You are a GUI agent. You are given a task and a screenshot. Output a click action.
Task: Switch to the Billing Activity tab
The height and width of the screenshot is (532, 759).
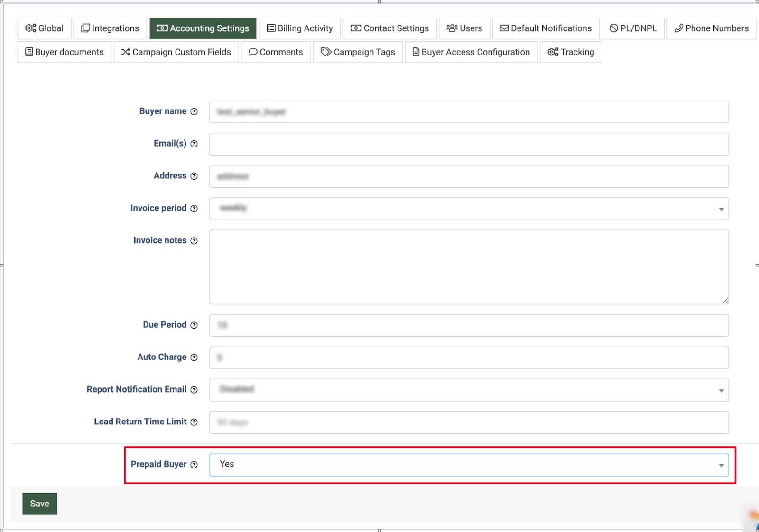click(300, 28)
